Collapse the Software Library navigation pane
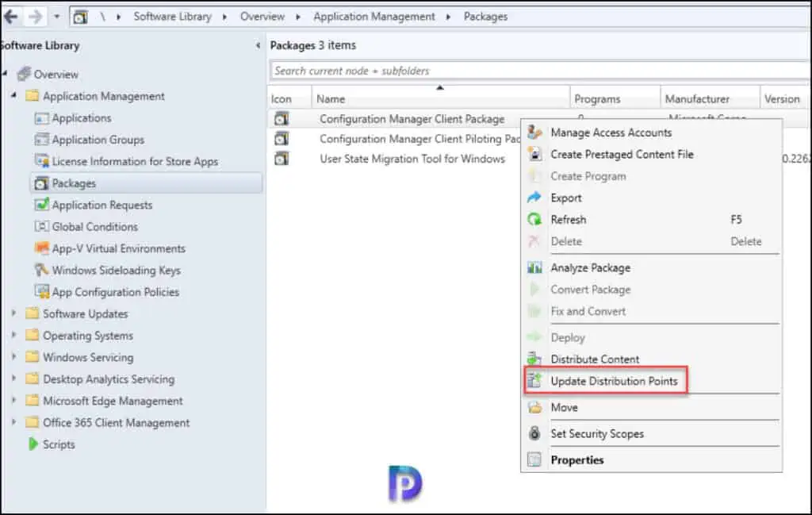812x515 pixels. (258, 45)
